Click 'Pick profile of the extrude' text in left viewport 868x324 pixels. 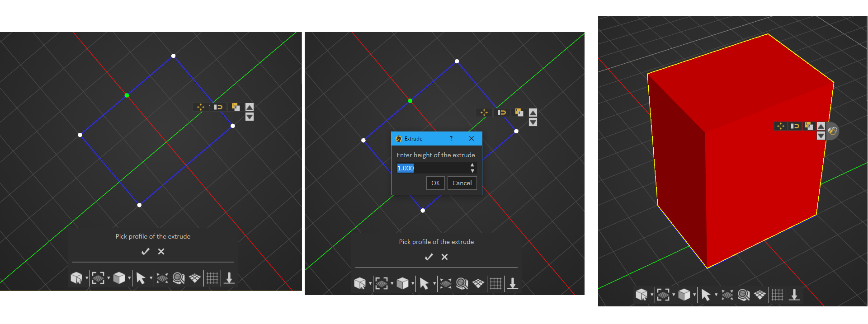(153, 236)
